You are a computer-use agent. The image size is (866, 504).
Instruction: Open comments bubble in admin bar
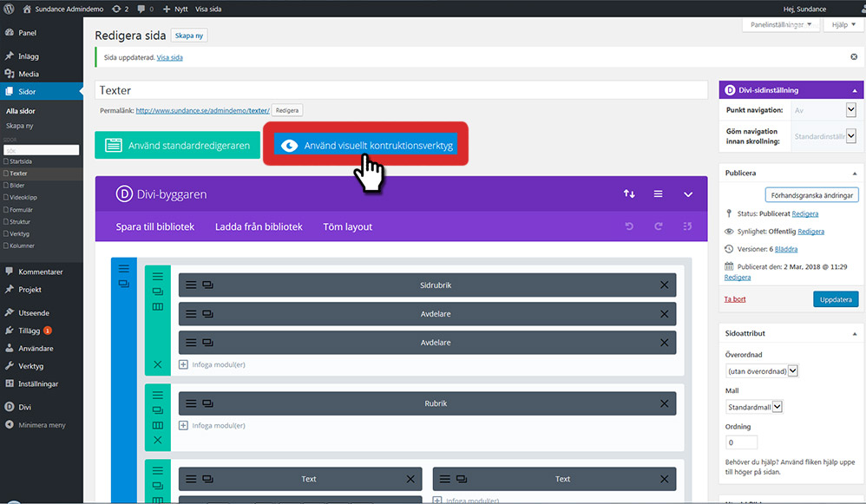(145, 9)
